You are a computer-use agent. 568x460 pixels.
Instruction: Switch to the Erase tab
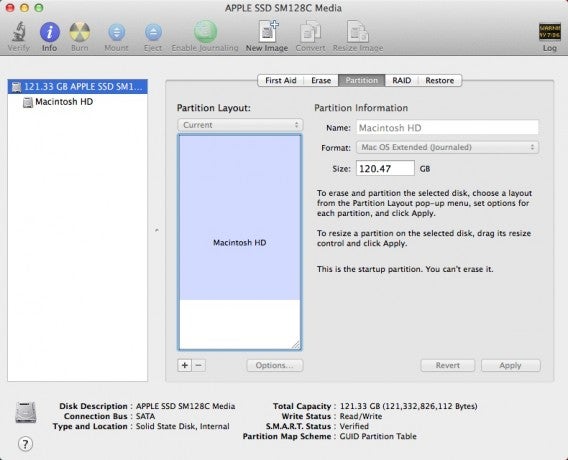click(321, 80)
